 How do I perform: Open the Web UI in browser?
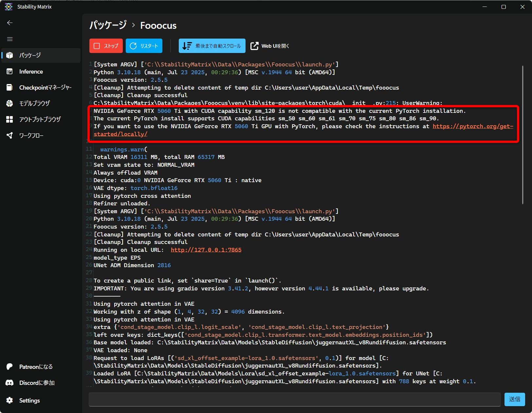[270, 46]
